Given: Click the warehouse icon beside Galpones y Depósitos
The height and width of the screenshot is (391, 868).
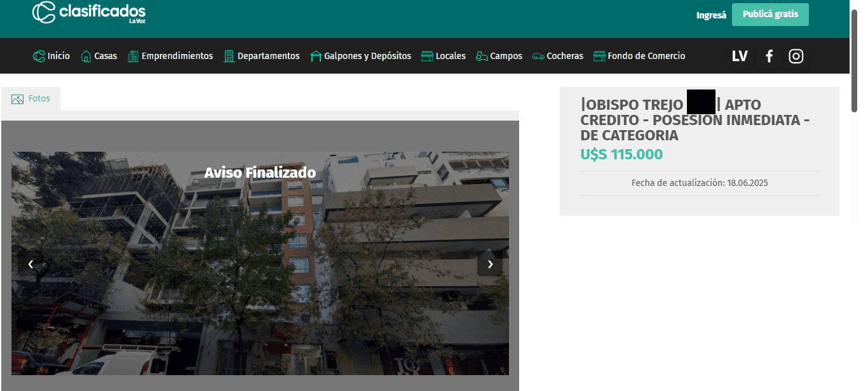Looking at the screenshot, I should [316, 56].
